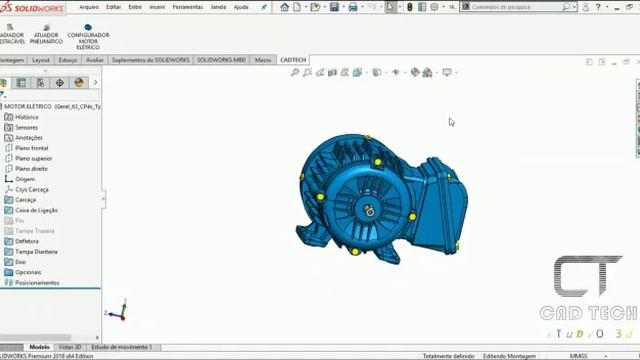Open the Ferramentas menu

click(x=187, y=7)
